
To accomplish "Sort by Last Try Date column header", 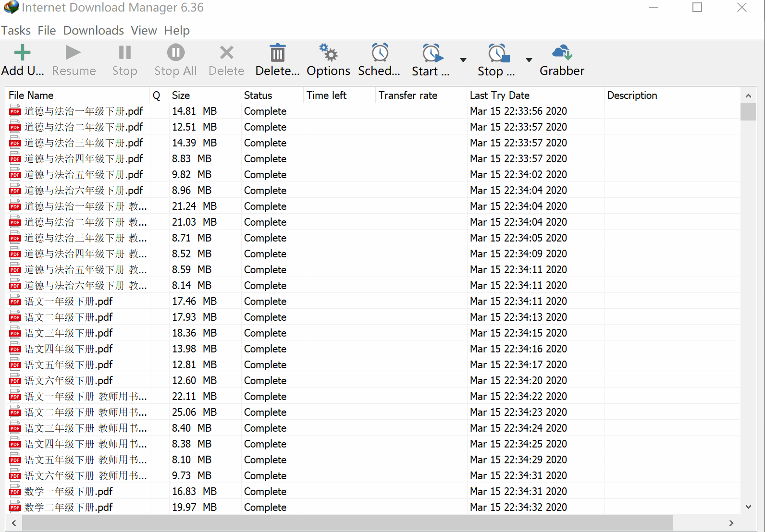I will click(x=536, y=95).
